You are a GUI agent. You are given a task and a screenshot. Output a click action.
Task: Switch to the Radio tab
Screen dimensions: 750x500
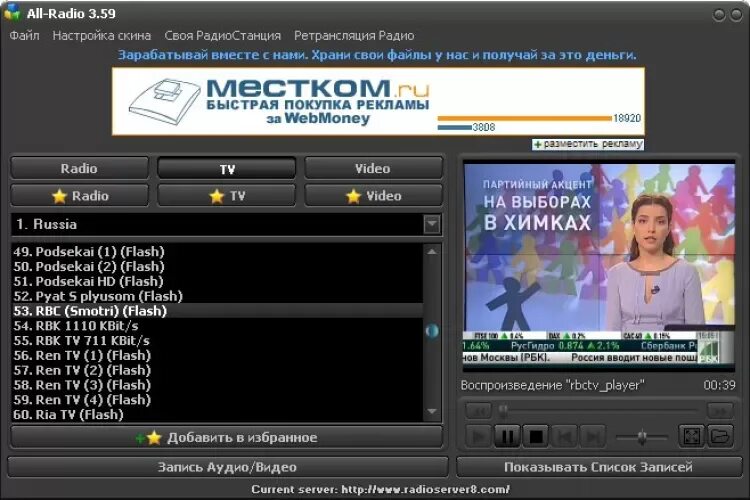point(79,168)
